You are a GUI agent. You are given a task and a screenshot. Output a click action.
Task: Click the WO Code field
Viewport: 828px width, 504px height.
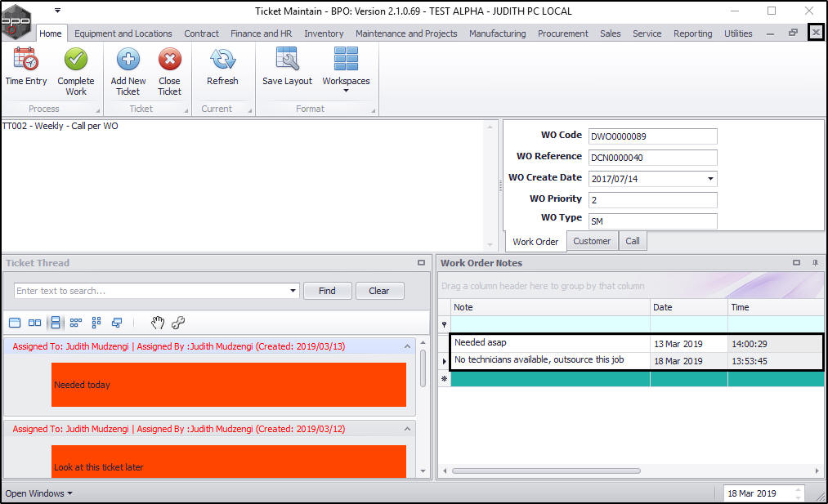coord(653,136)
